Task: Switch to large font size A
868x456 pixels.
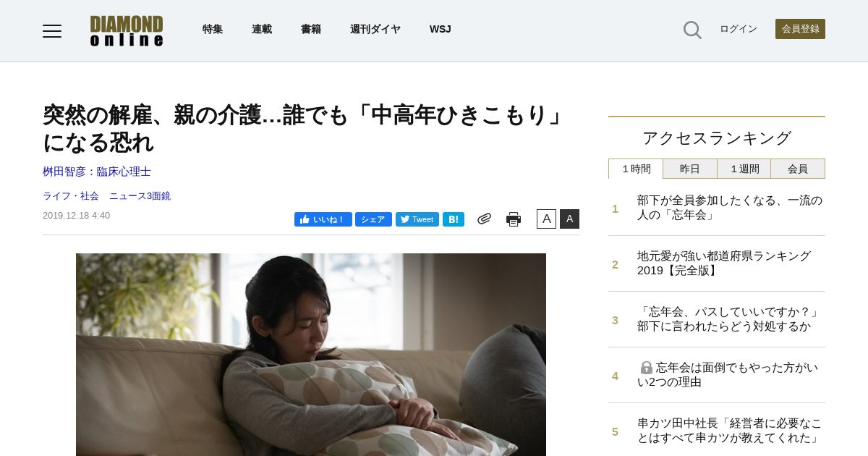Action: [x=569, y=219]
